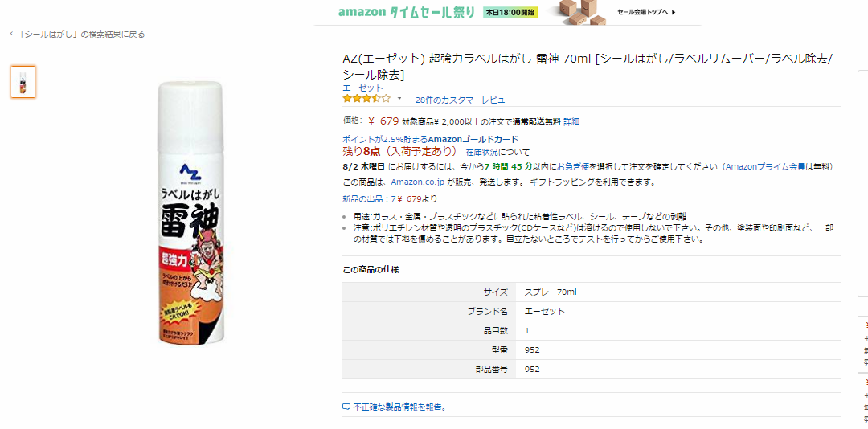
Task: Click the Amazon.co.jp seller link
Action: 417,182
